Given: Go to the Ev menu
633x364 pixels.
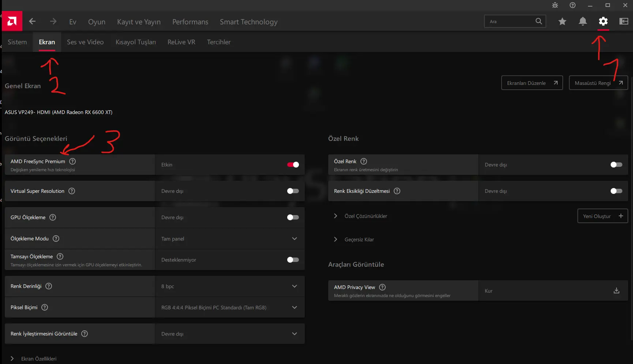Looking at the screenshot, I should point(73,22).
